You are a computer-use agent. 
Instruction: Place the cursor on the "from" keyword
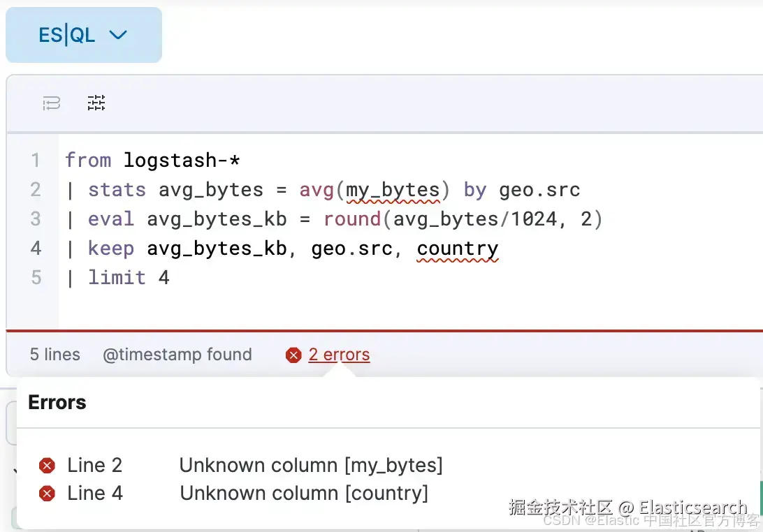pos(88,161)
